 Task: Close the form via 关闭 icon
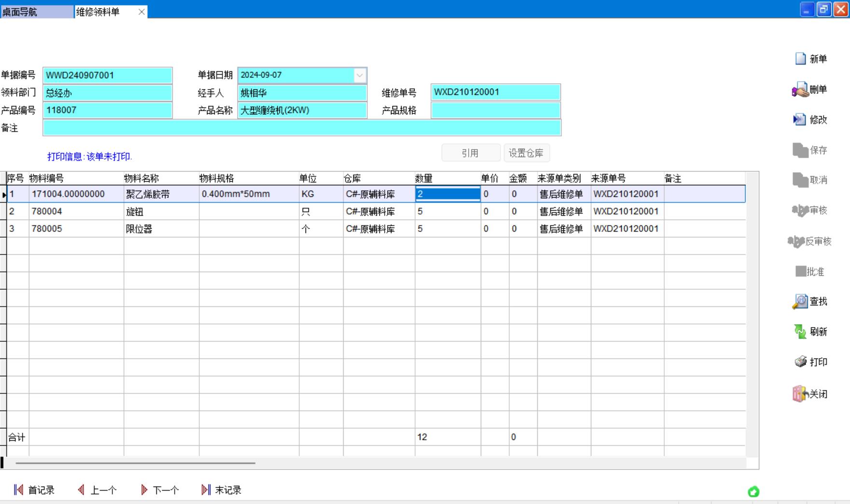tap(800, 394)
